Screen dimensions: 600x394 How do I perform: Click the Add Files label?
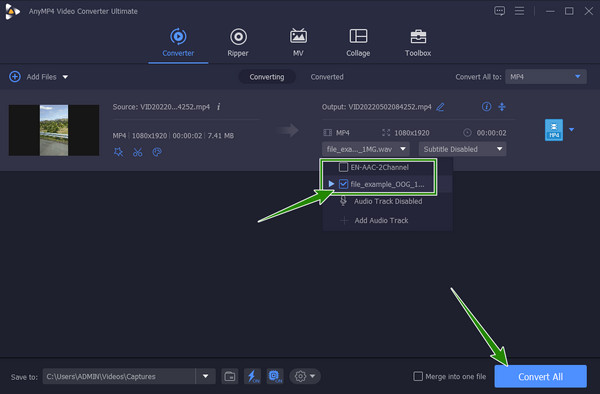point(41,77)
